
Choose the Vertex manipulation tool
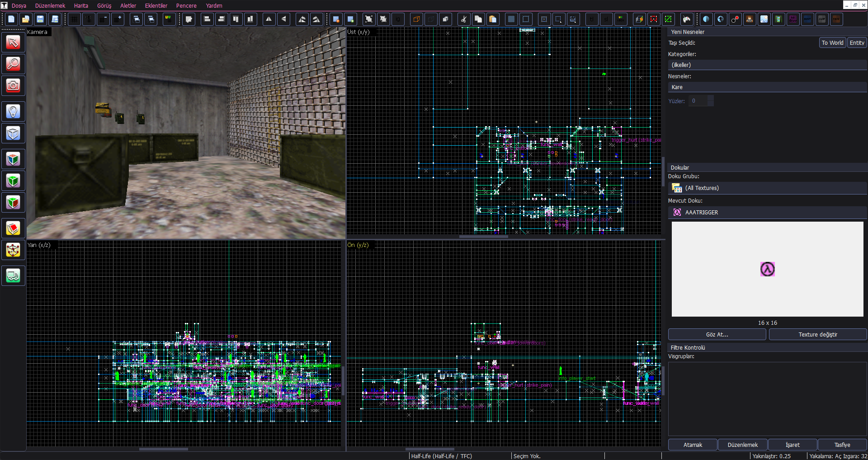[x=13, y=250]
